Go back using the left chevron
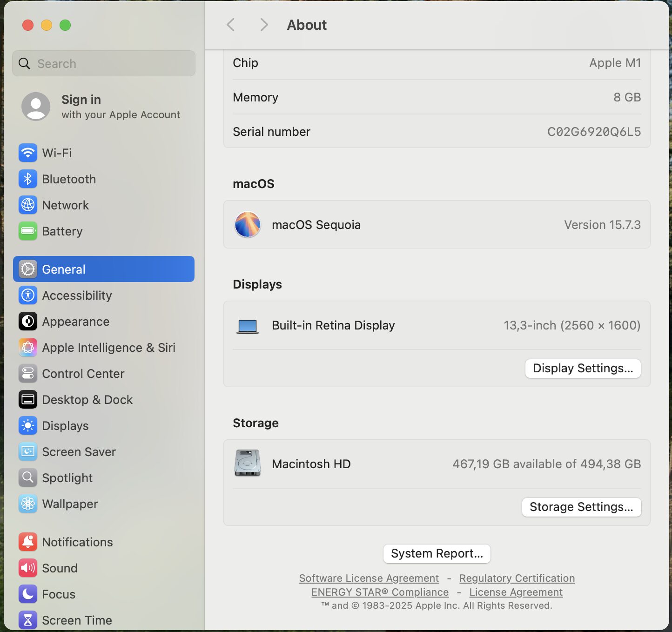Viewport: 672px width, 632px height. pyautogui.click(x=230, y=25)
